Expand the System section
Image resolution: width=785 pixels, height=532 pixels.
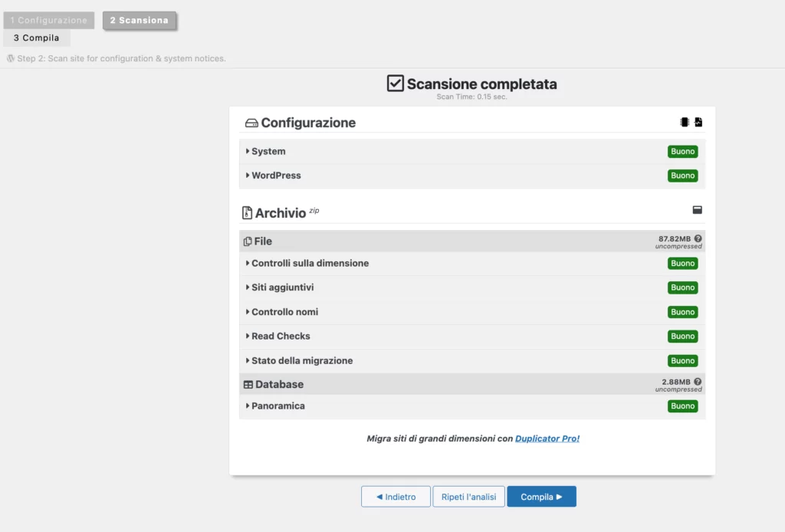[268, 152]
